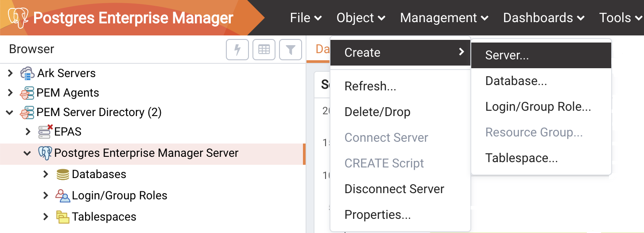Click the PEM elephant logo icon
644x233 pixels.
pyautogui.click(x=18, y=18)
